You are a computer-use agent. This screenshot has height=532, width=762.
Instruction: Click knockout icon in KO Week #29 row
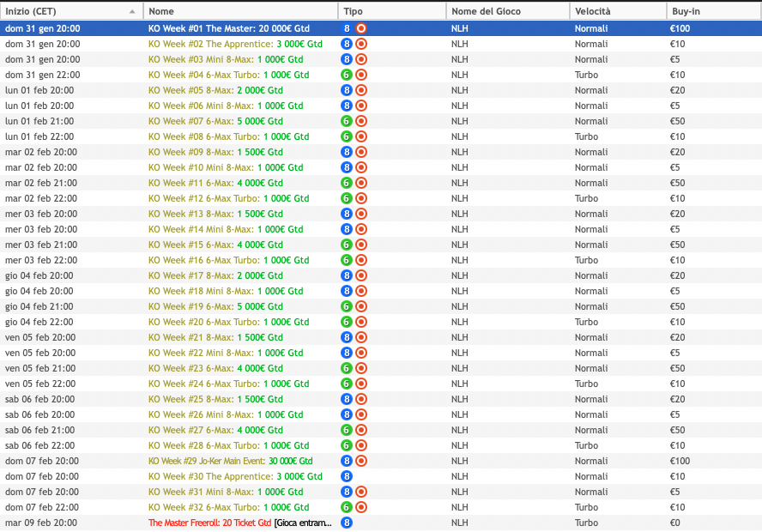point(361,461)
